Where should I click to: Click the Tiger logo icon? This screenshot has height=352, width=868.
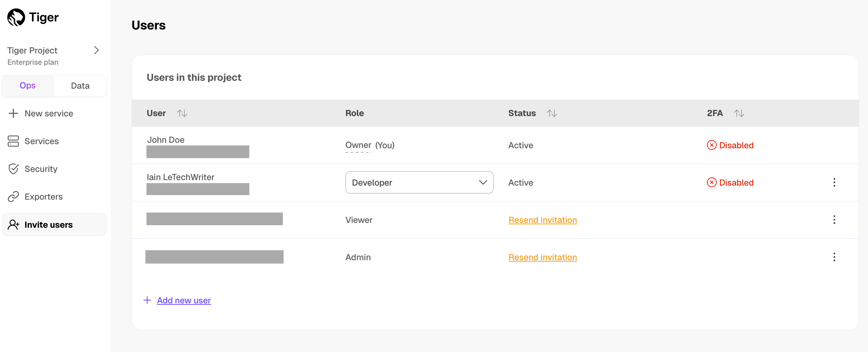16,17
